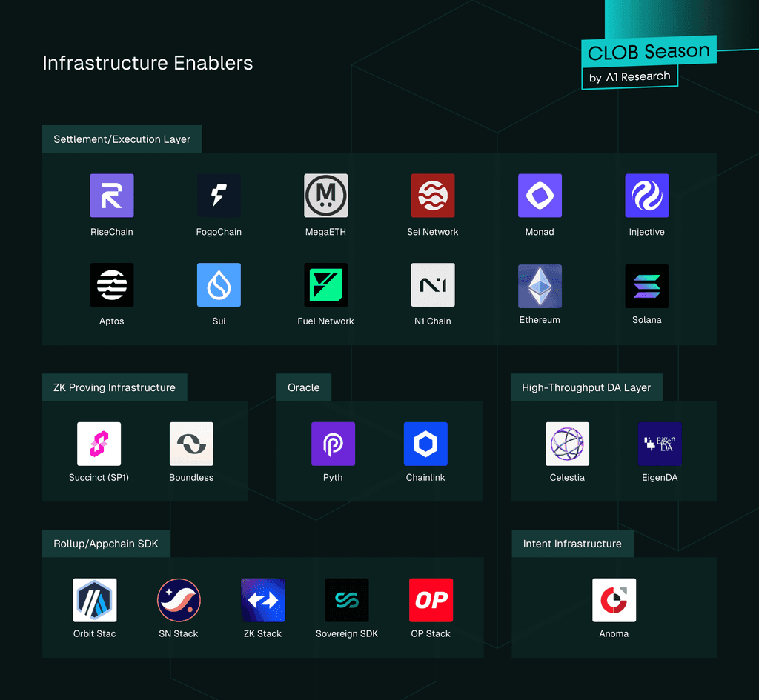This screenshot has height=700, width=759.
Task: Click the MegaETH circular M logo
Action: 326,196
